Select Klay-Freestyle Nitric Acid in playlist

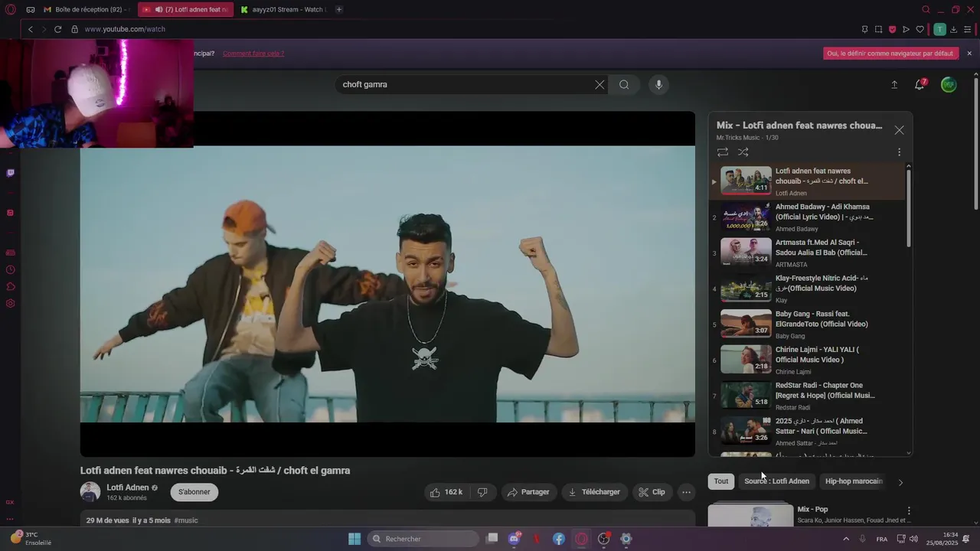click(807, 289)
